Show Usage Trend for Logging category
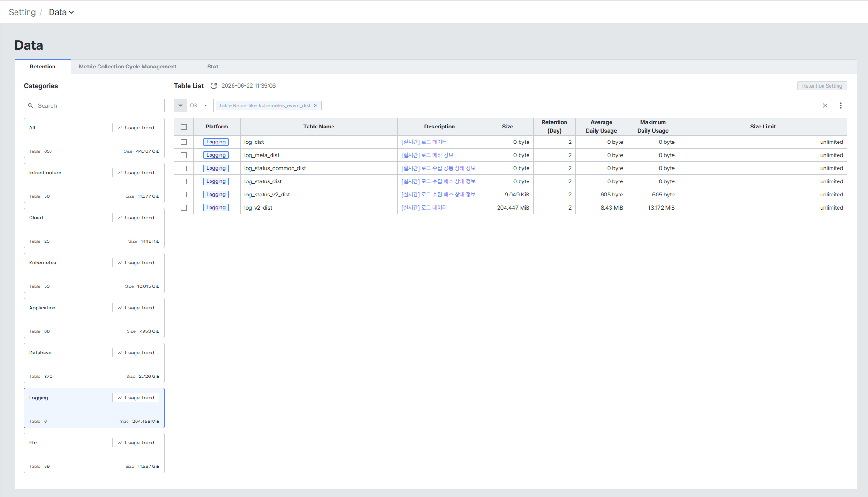 point(136,398)
